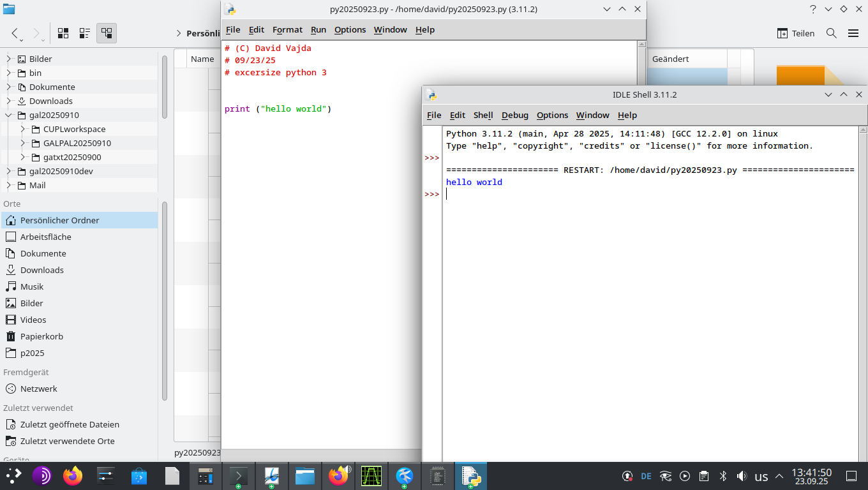Open the Konsole terminal from the taskbar

click(239, 476)
